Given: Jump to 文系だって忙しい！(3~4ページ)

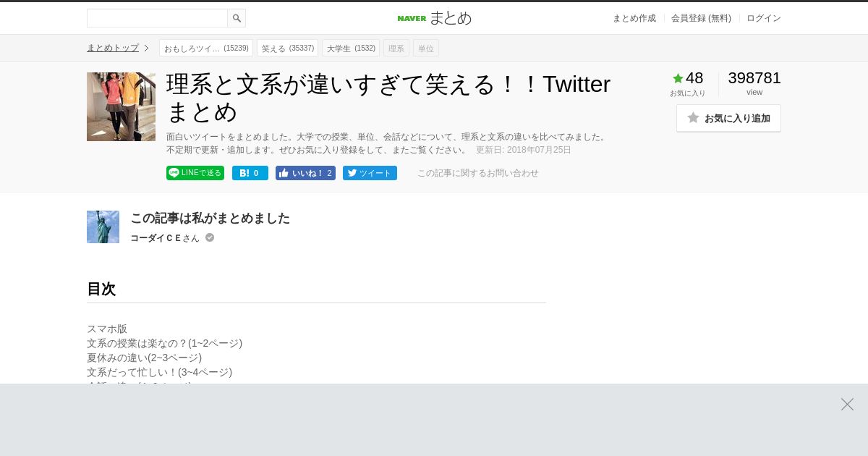Looking at the screenshot, I should pos(159,372).
